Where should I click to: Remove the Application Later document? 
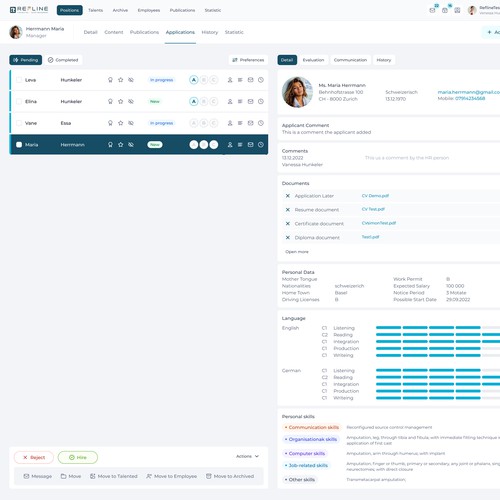[x=288, y=196]
